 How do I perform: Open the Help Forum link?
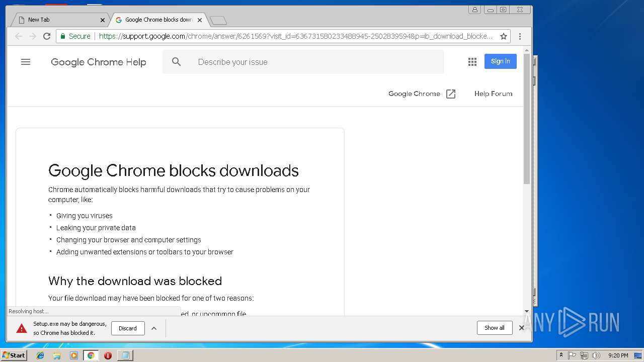493,94
